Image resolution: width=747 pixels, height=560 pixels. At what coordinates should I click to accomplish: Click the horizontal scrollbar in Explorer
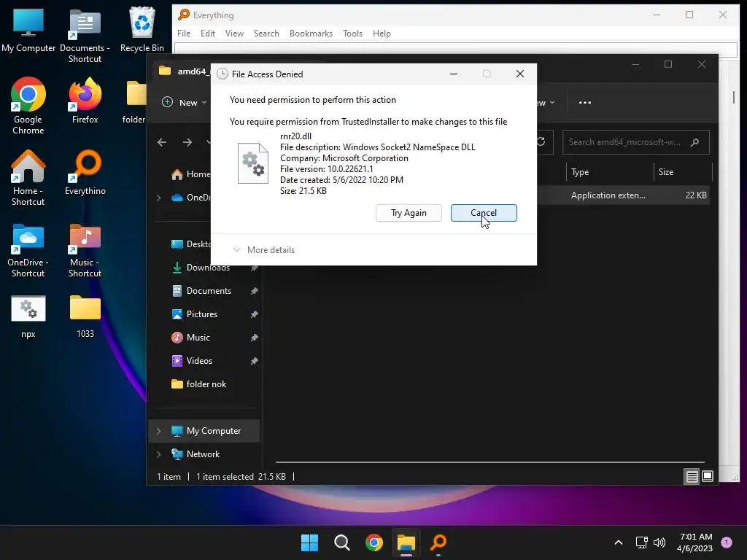pos(489,462)
